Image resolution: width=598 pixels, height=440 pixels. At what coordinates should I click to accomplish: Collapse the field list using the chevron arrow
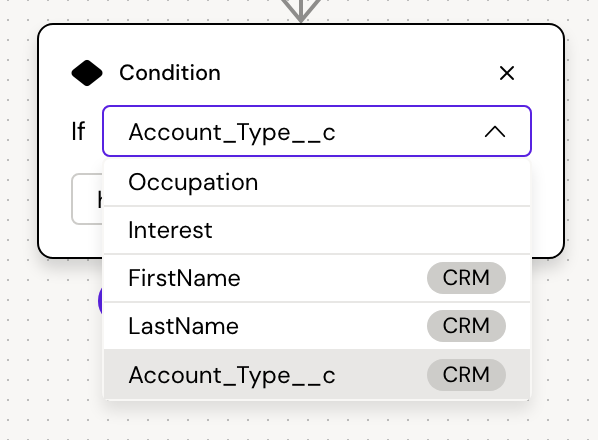[x=495, y=132]
